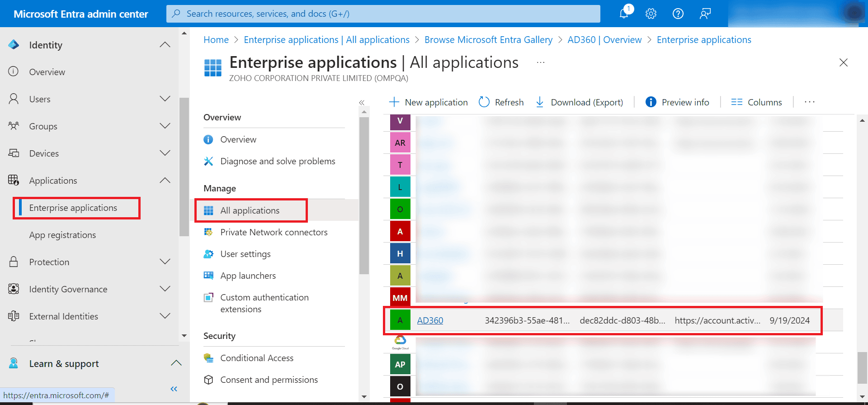Open the settings gear icon
The height and width of the screenshot is (405, 868).
pos(651,14)
